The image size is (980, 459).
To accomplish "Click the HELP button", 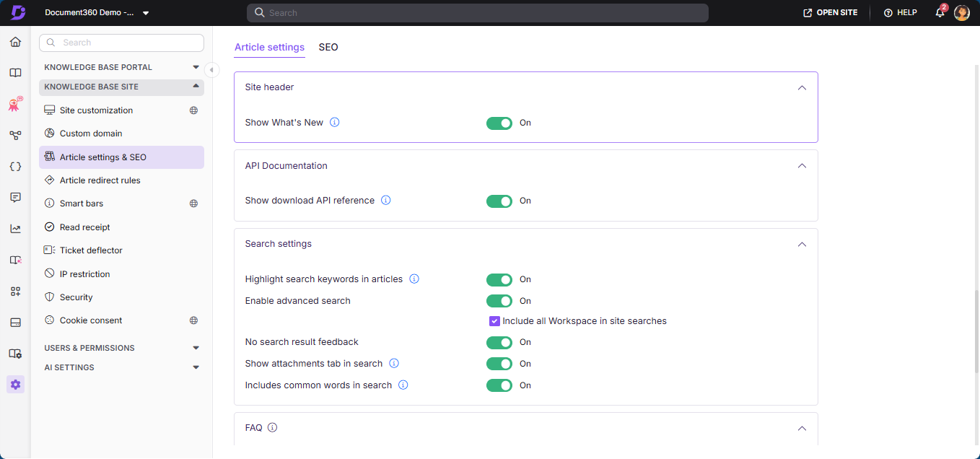I will 901,12.
